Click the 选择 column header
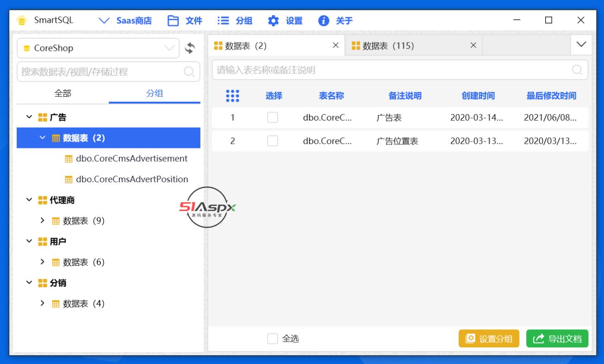 (x=274, y=96)
